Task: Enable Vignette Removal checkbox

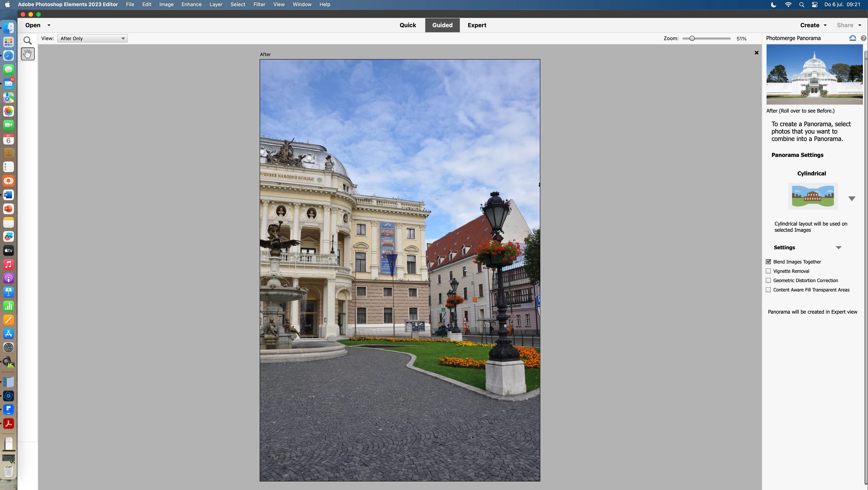Action: (x=768, y=271)
